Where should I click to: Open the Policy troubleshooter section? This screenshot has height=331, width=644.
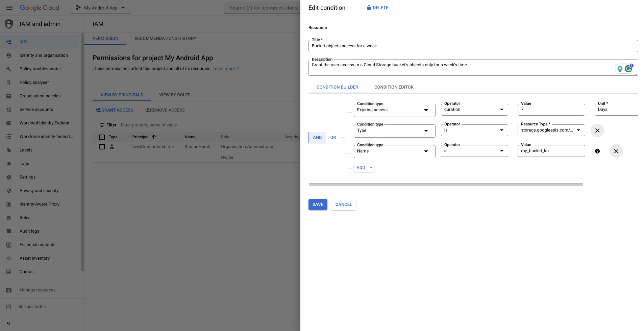click(x=41, y=69)
